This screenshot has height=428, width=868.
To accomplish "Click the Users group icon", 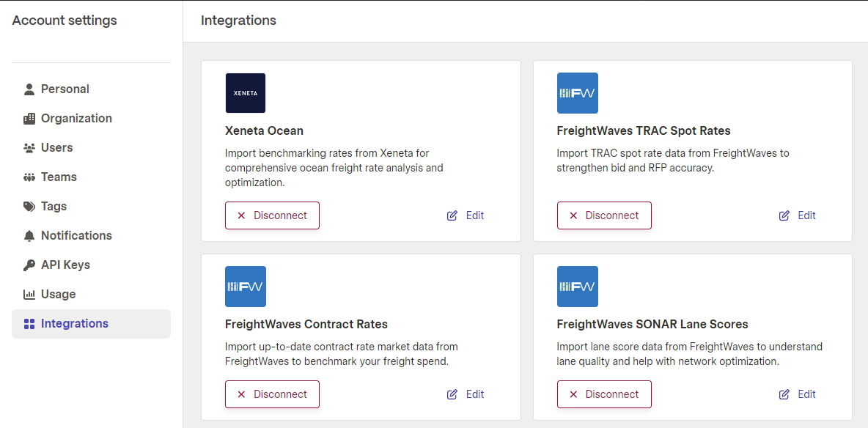I will tap(29, 148).
